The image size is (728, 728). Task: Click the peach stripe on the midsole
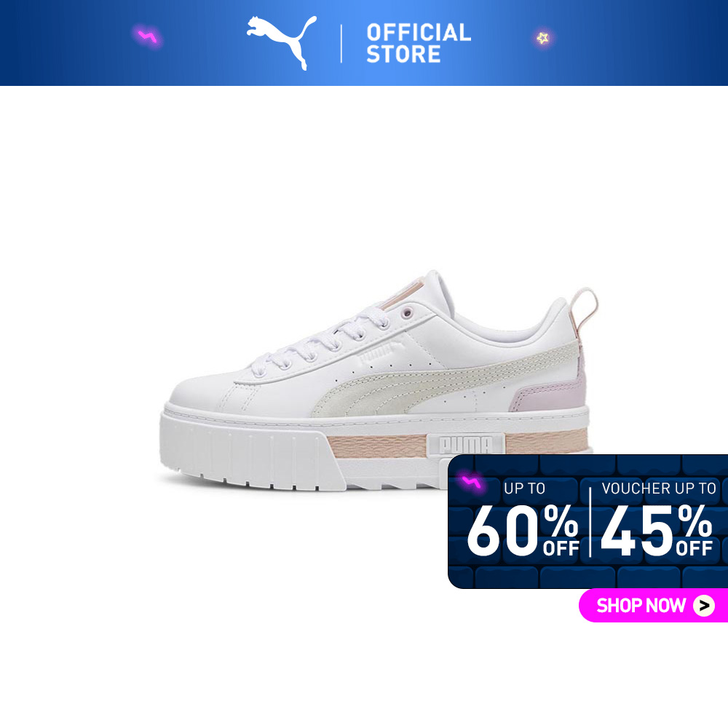(379, 446)
